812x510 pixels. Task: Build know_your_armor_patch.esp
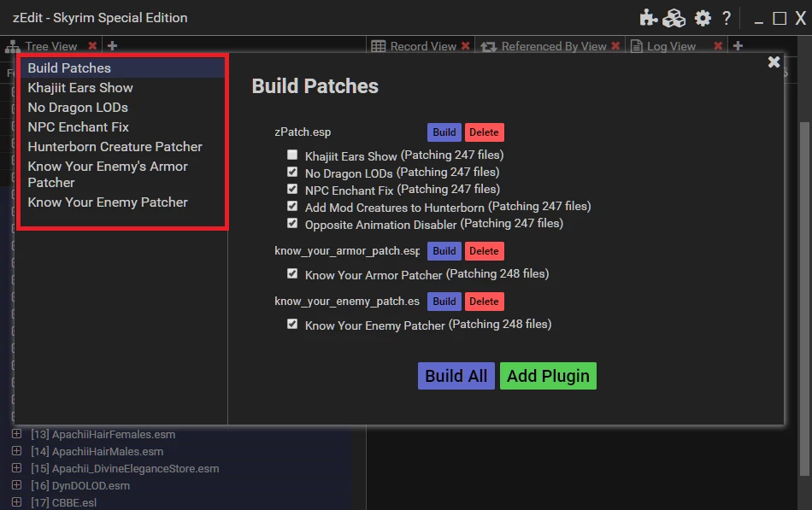pyautogui.click(x=444, y=251)
